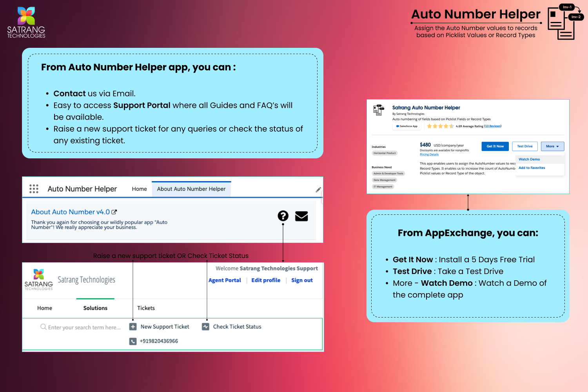The height and width of the screenshot is (392, 588).
Task: Click the star rating on AppExchange listing
Action: tap(440, 126)
